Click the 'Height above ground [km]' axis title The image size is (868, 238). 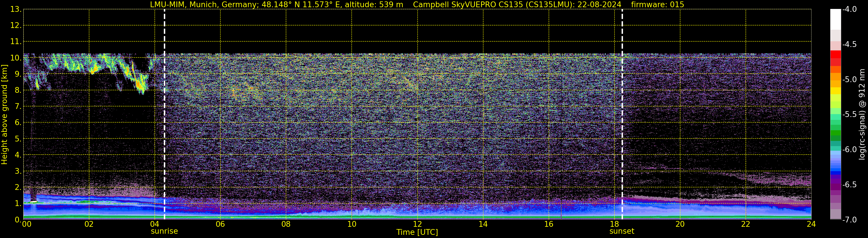(x=4, y=115)
